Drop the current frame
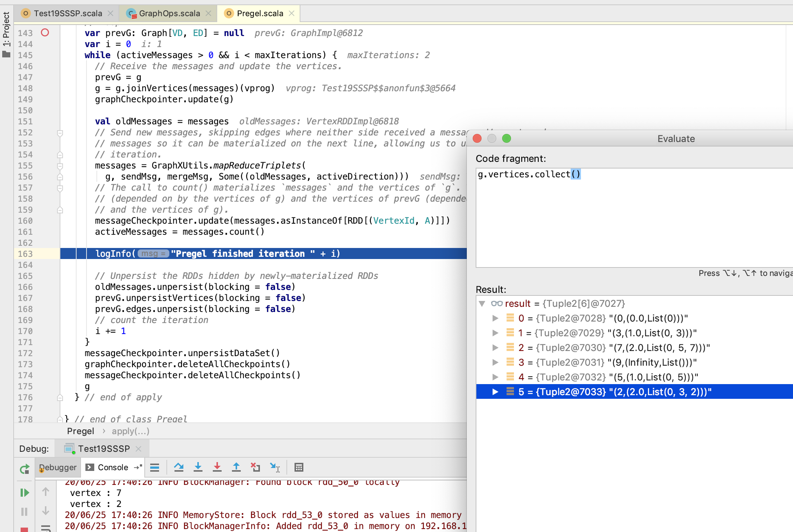The width and height of the screenshot is (793, 532). pyautogui.click(x=255, y=467)
